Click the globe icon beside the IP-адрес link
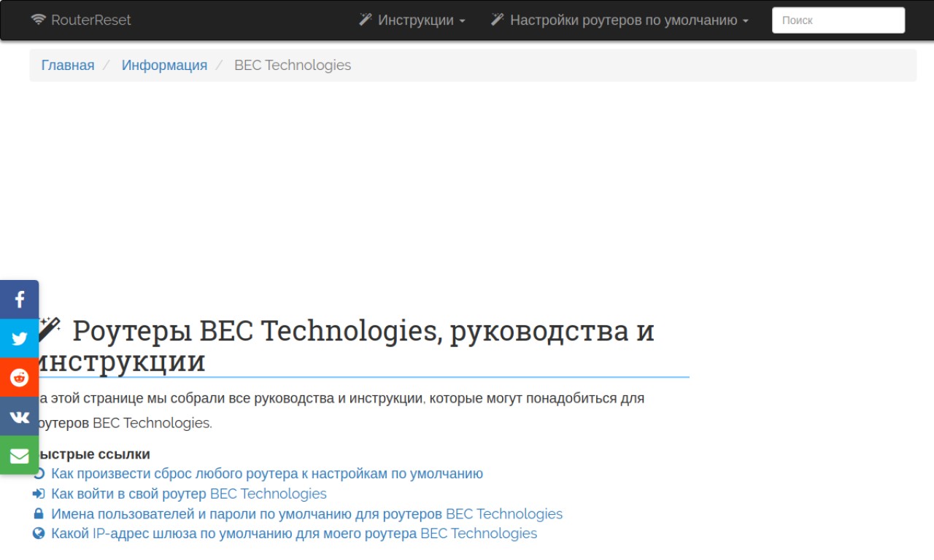The height and width of the screenshot is (560, 934). click(x=39, y=534)
